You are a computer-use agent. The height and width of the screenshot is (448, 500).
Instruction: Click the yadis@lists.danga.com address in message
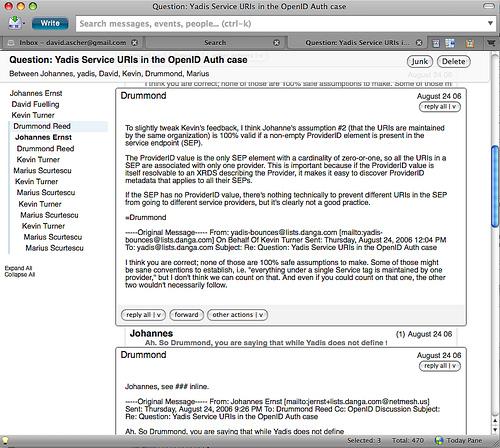coord(175,248)
